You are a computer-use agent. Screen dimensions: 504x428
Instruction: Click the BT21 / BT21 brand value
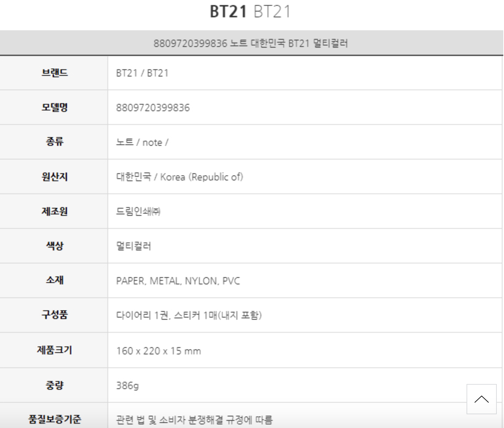tap(142, 73)
